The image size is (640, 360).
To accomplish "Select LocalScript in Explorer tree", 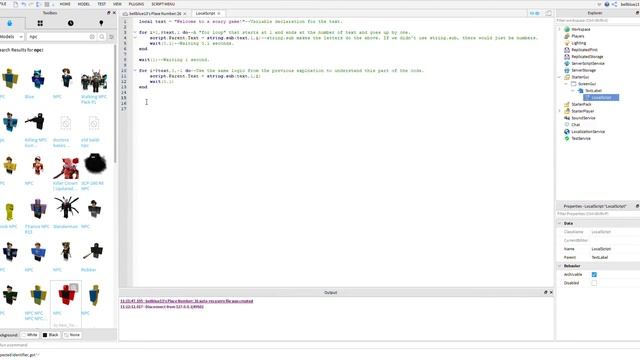I will (x=601, y=97).
